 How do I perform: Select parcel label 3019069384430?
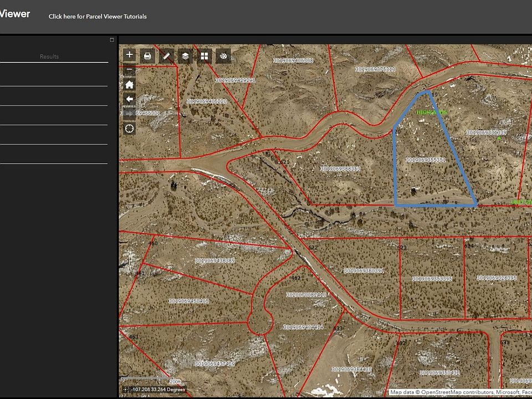pyautogui.click(x=352, y=369)
